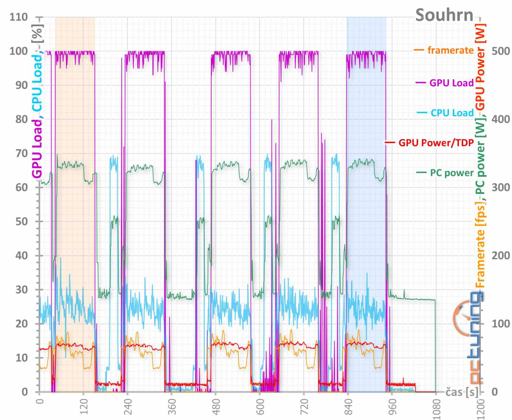
Task: Click the x-axis tick label 480
Action: [216, 406]
